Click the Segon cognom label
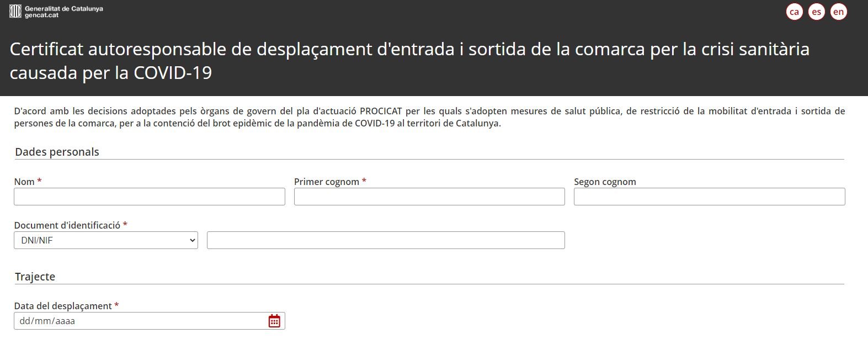Viewport: 868px width, 344px height. pos(605,182)
